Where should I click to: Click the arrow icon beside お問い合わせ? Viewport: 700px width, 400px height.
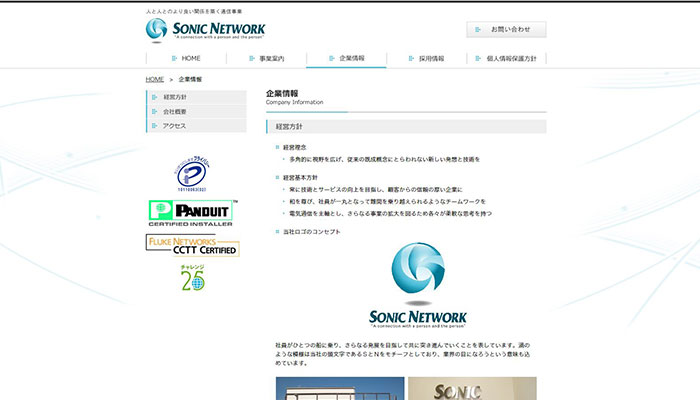tap(478, 29)
